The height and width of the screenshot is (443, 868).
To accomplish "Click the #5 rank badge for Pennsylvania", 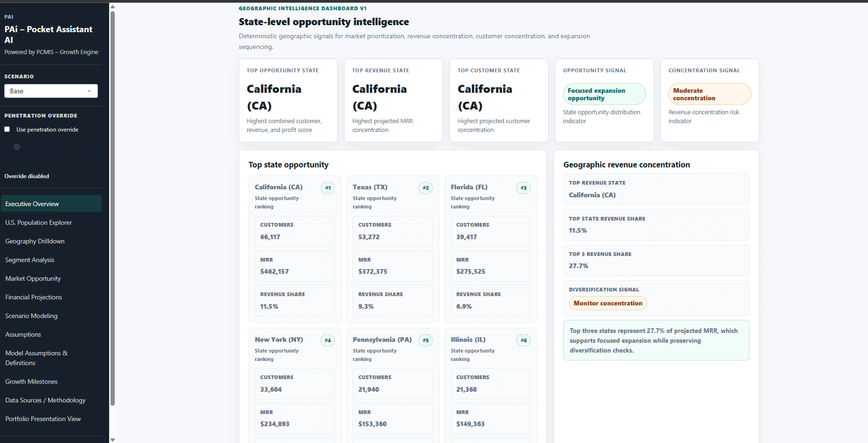I will pos(426,340).
